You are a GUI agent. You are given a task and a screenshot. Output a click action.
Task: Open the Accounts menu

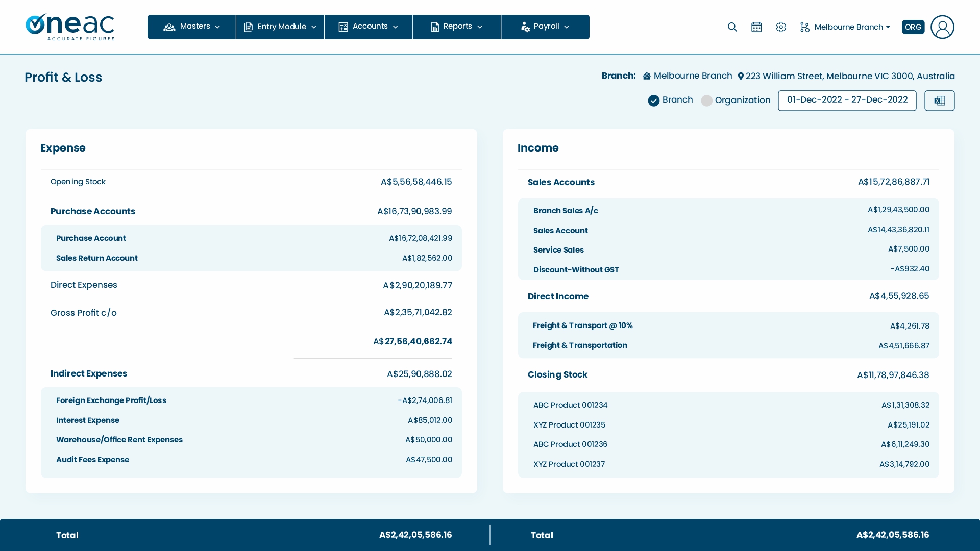pyautogui.click(x=369, y=27)
